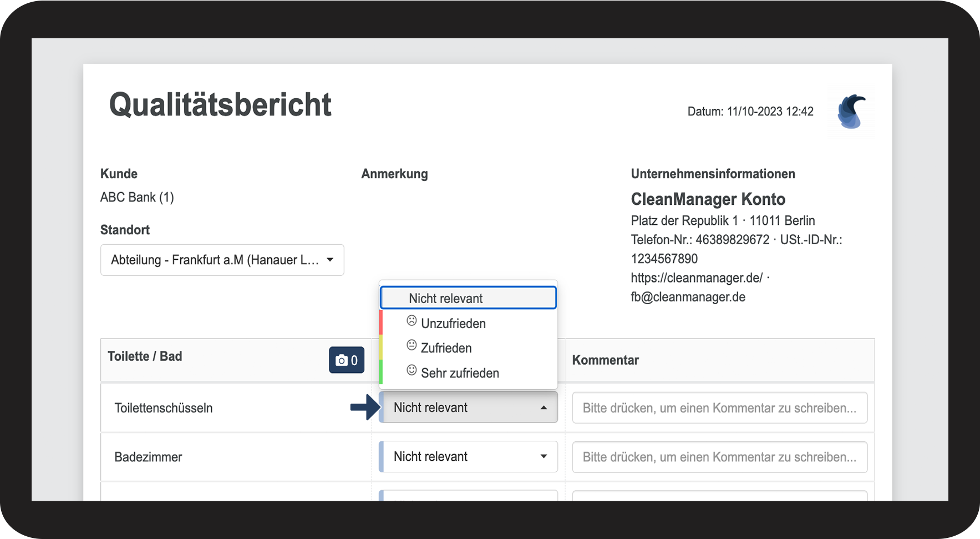Screen dimensions: 980x539
Task: Click the 'Badezimmer' row label
Action: click(x=148, y=457)
